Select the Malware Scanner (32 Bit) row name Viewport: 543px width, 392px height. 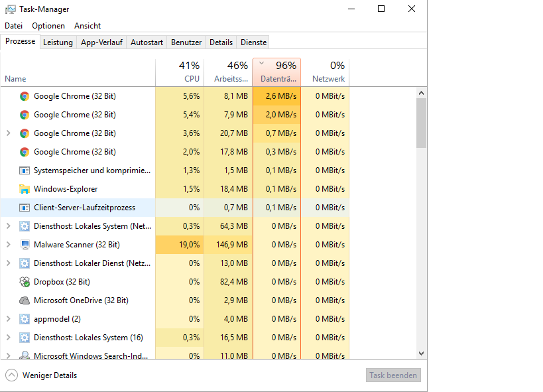[77, 245]
